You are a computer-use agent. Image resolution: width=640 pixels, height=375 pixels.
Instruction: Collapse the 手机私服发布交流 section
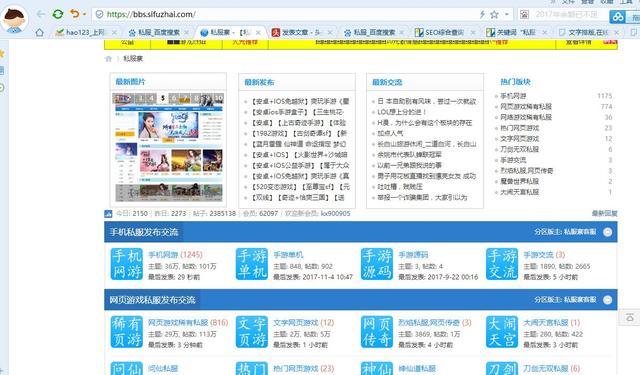(607, 232)
